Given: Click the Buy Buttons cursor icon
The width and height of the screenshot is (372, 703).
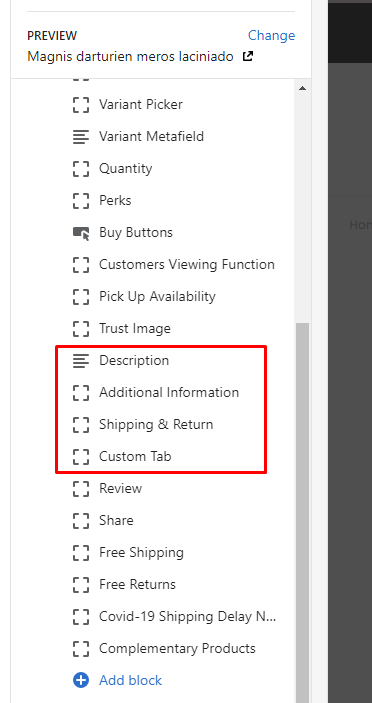Looking at the screenshot, I should 81,233.
